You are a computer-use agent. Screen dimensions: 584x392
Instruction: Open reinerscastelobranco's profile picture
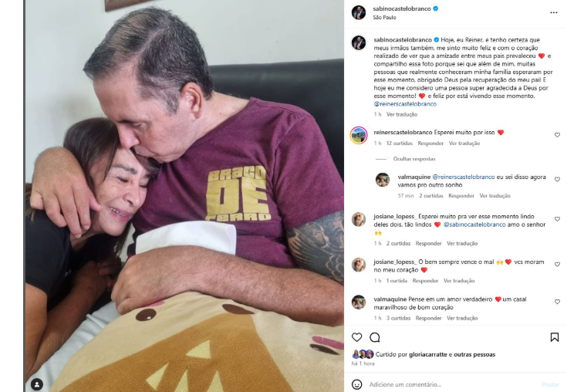tap(359, 135)
